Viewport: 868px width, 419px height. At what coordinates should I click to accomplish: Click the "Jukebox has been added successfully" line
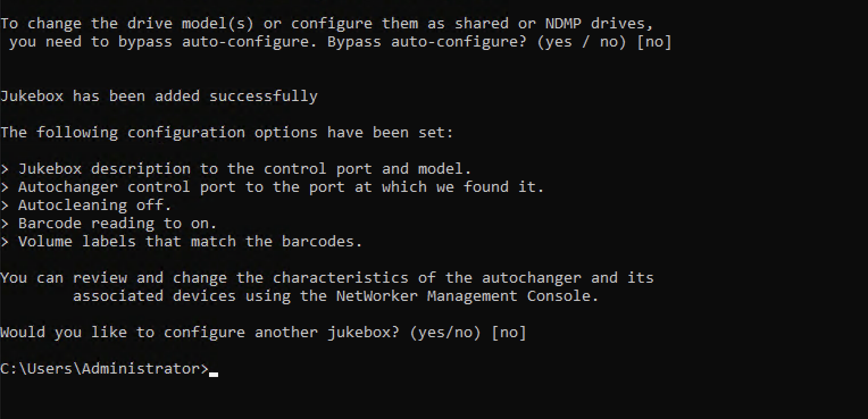158,96
